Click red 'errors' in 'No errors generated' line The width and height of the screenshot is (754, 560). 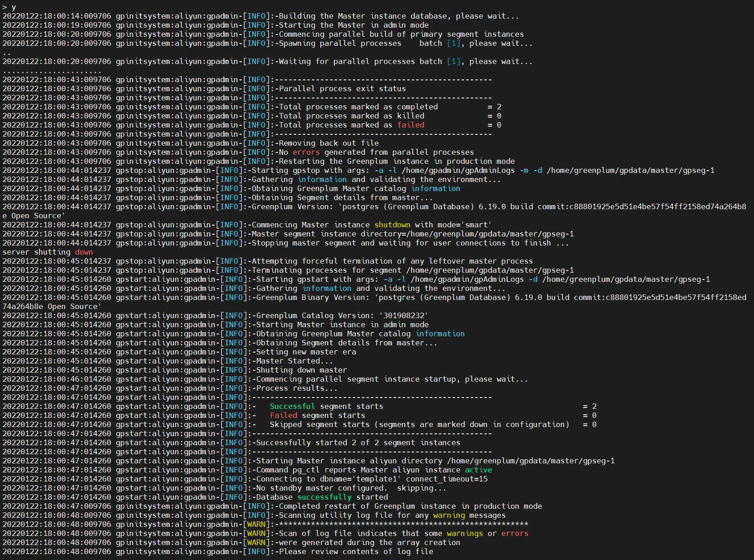306,152
